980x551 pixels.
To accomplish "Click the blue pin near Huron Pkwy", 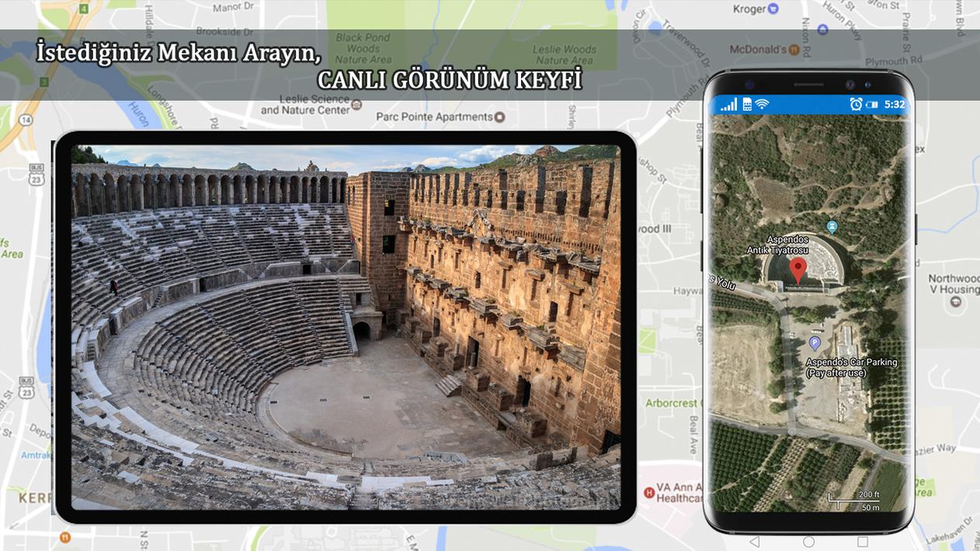I will [x=822, y=29].
